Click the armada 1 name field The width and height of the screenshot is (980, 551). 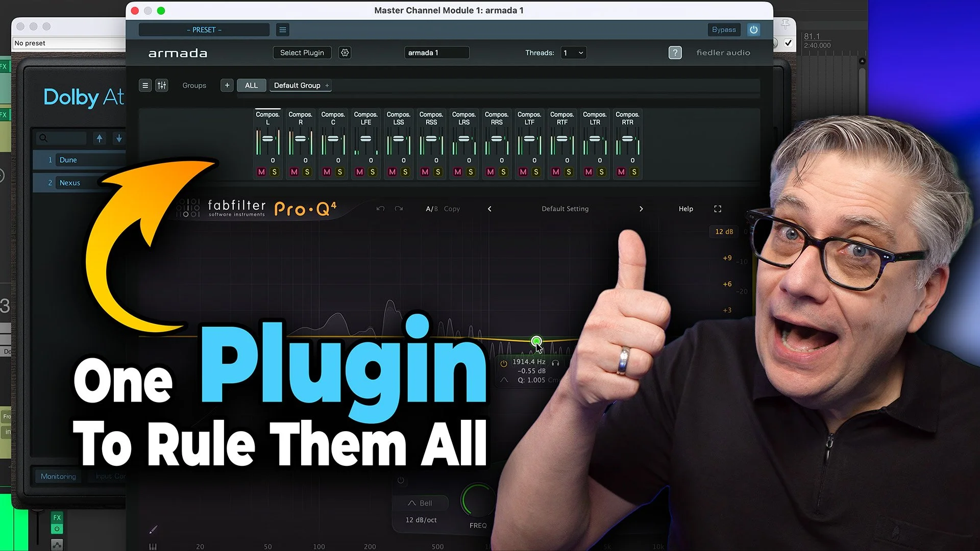[x=436, y=53]
